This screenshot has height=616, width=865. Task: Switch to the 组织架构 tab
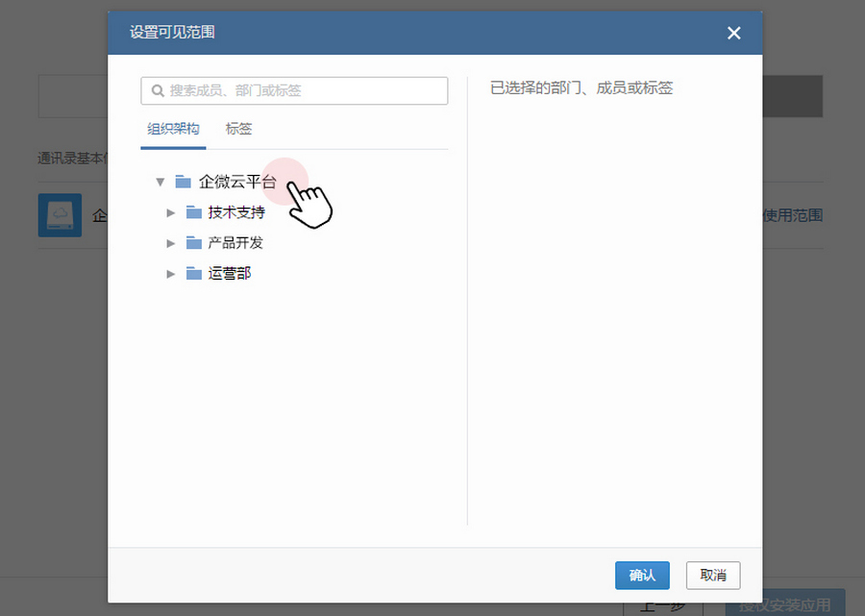173,129
